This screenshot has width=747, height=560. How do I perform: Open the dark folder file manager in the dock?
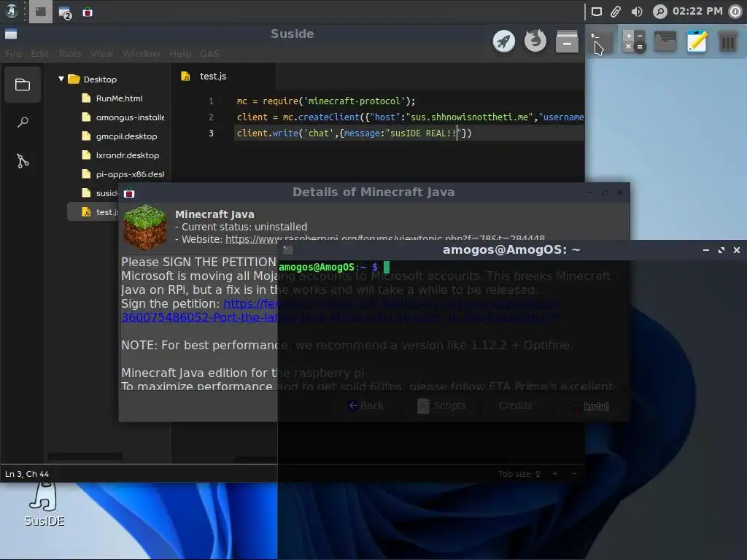665,41
